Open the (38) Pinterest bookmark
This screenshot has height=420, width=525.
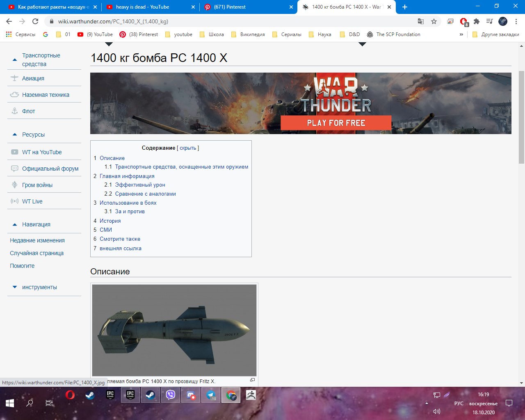click(x=139, y=34)
